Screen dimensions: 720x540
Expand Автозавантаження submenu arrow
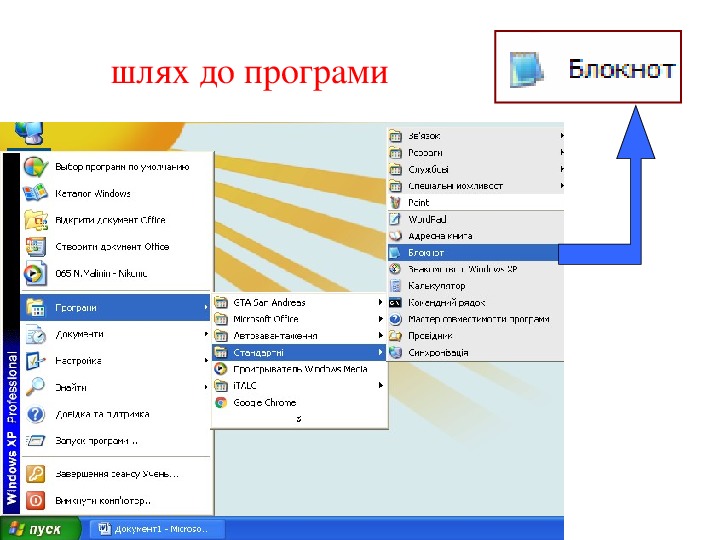click(x=380, y=335)
